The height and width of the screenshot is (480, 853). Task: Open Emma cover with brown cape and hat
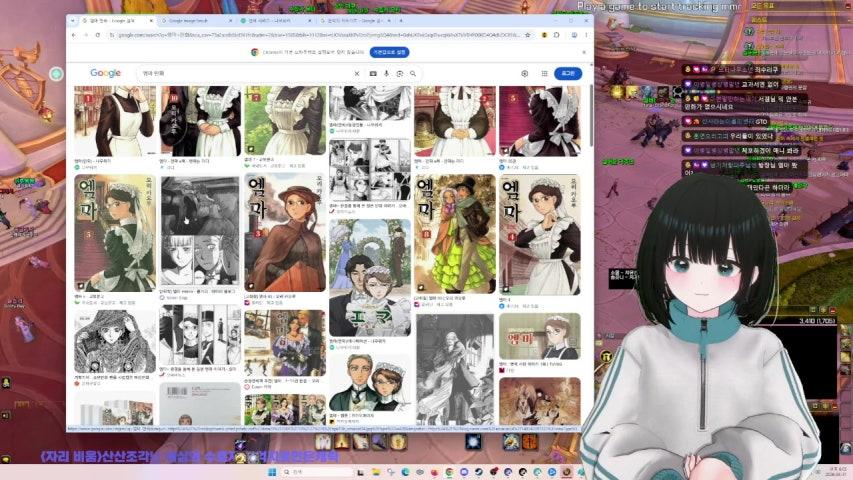tap(285, 233)
